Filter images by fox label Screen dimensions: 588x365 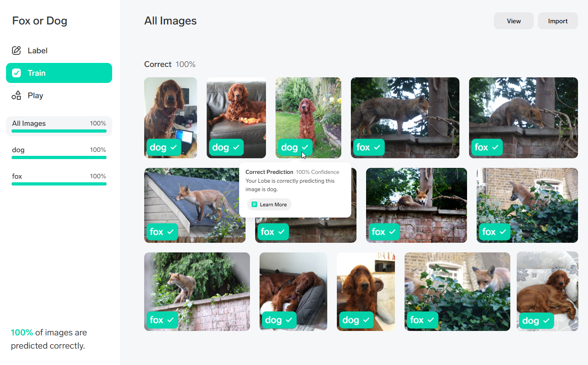pos(59,179)
